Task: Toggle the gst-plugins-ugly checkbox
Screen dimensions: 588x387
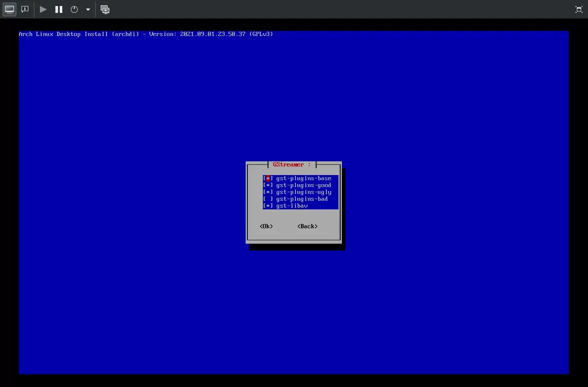Action: coord(268,192)
